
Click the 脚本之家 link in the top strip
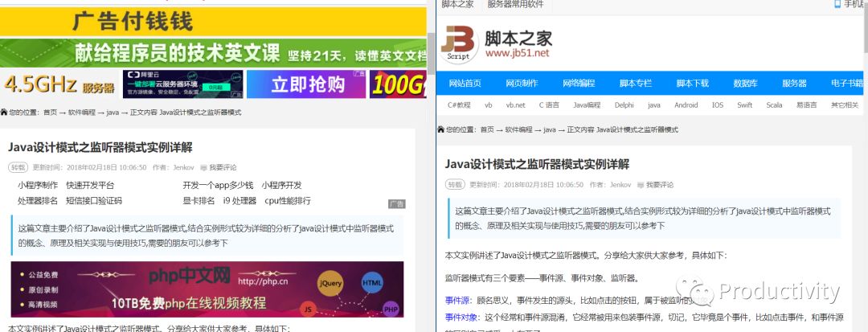pos(458,5)
